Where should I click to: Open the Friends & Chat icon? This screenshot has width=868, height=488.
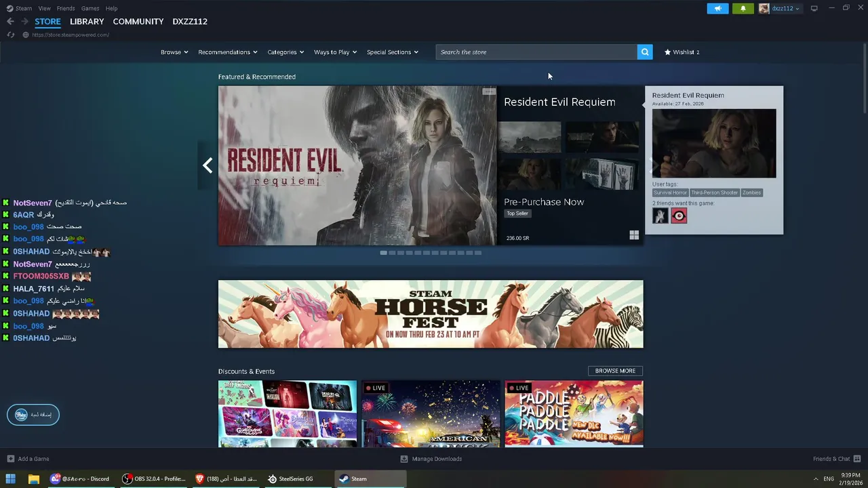click(x=857, y=459)
